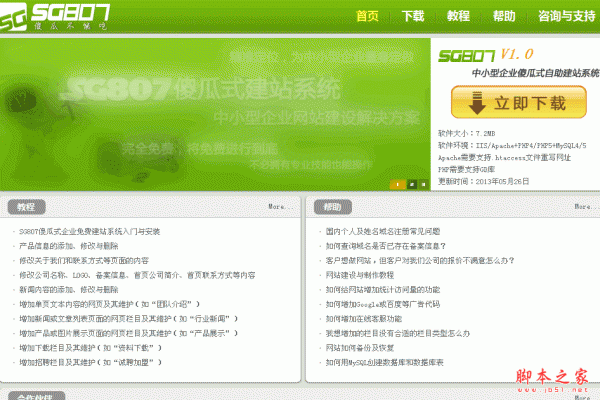Click the 软件环境 IIS/Apache requirements line
The width and height of the screenshot is (600, 400).
(512, 145)
